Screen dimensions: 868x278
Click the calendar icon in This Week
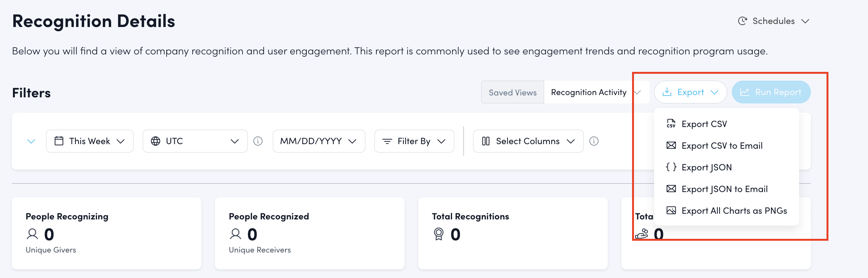(59, 141)
